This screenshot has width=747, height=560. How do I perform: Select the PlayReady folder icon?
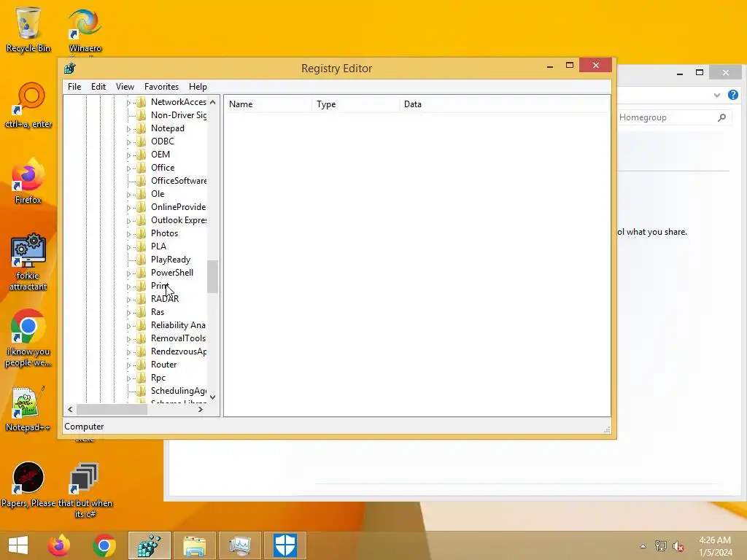[141, 260]
